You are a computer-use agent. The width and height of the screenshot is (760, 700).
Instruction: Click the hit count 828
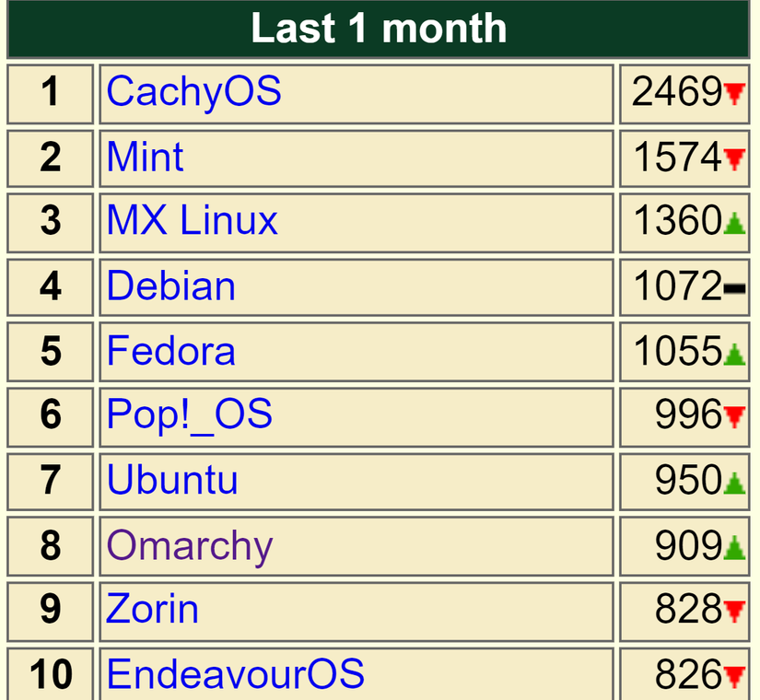[689, 609]
